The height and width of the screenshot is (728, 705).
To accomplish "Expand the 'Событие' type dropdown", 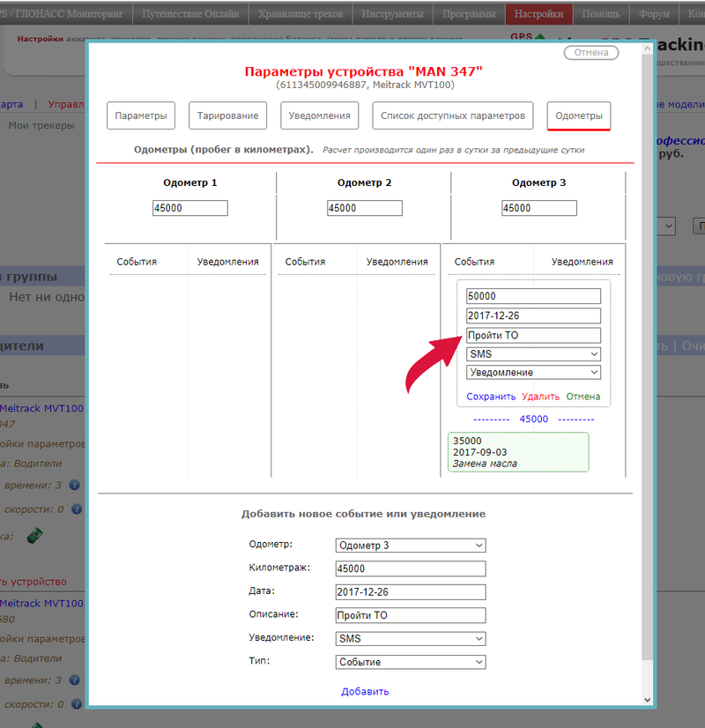I will click(410, 662).
